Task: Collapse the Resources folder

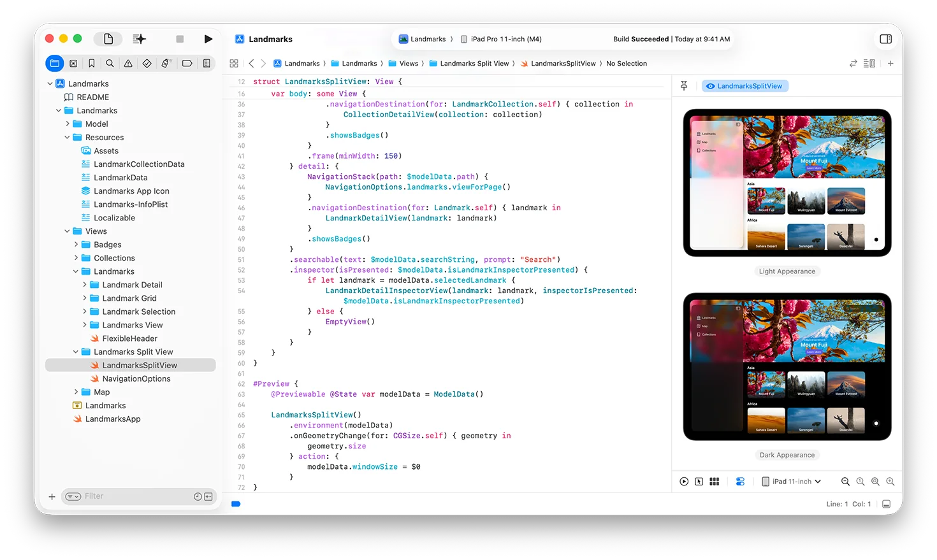Action: (x=67, y=138)
